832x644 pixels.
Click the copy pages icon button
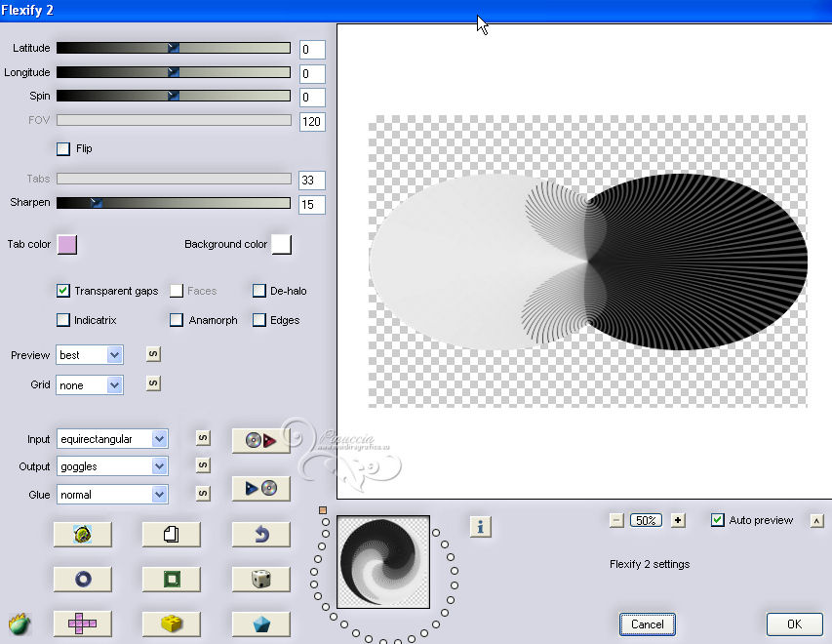172,534
